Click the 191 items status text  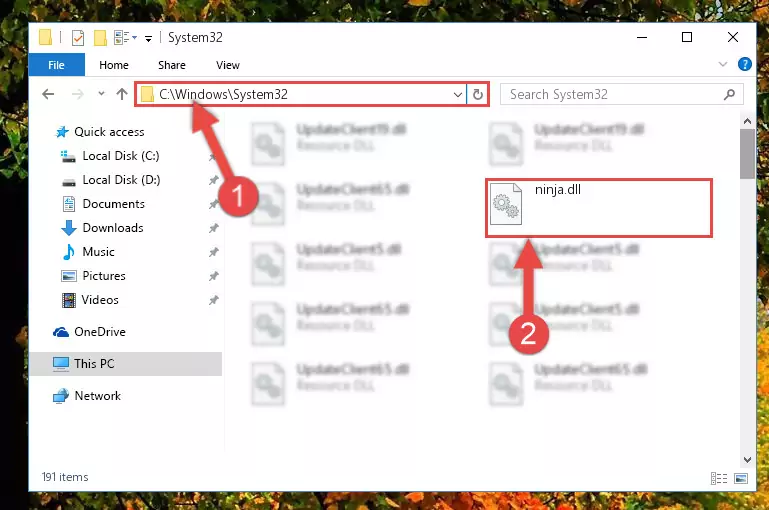tap(65, 477)
